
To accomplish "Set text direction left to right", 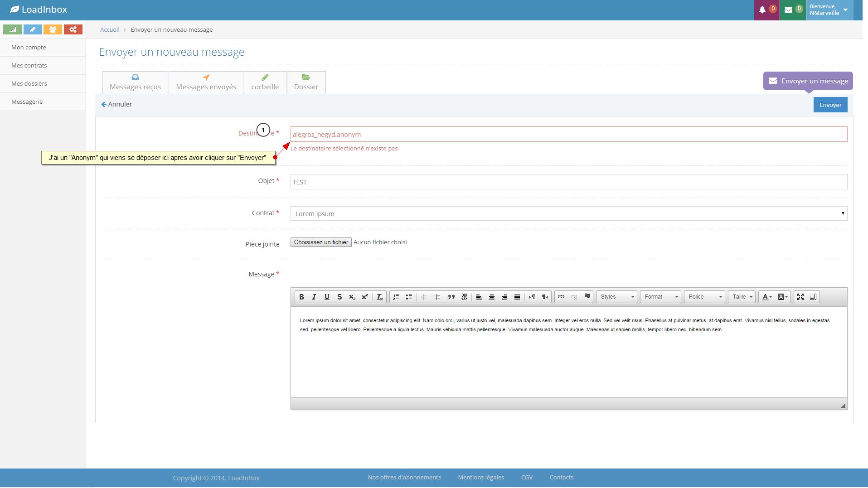I will click(x=532, y=297).
